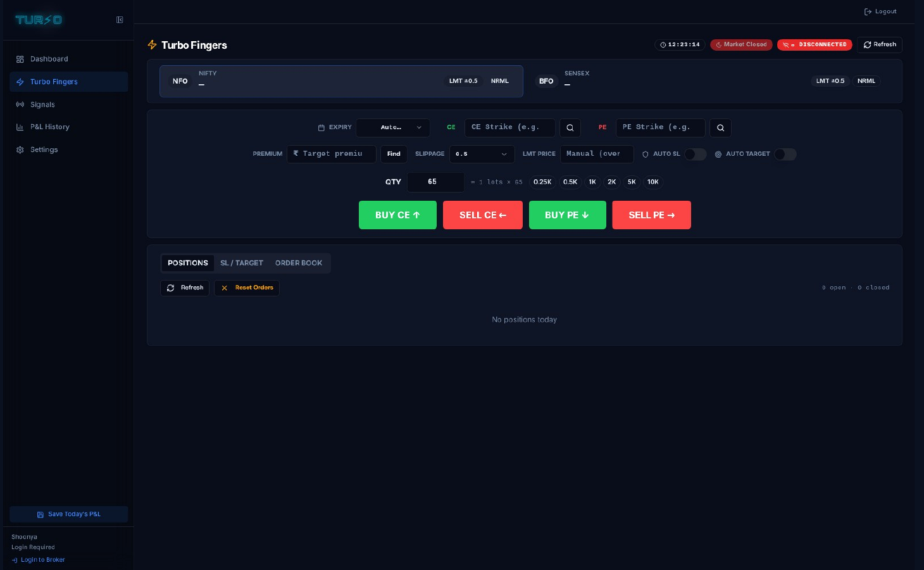Click the QTY input showing 65

tap(435, 182)
